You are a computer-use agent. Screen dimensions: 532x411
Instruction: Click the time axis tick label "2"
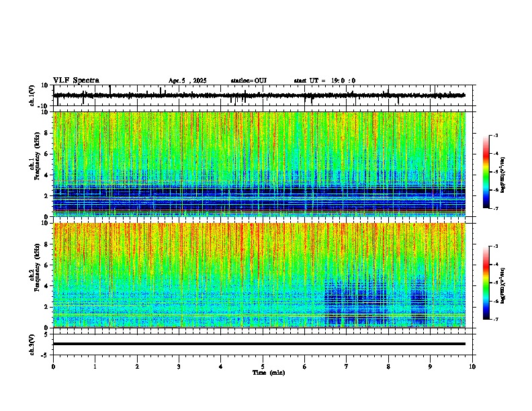tap(137, 367)
